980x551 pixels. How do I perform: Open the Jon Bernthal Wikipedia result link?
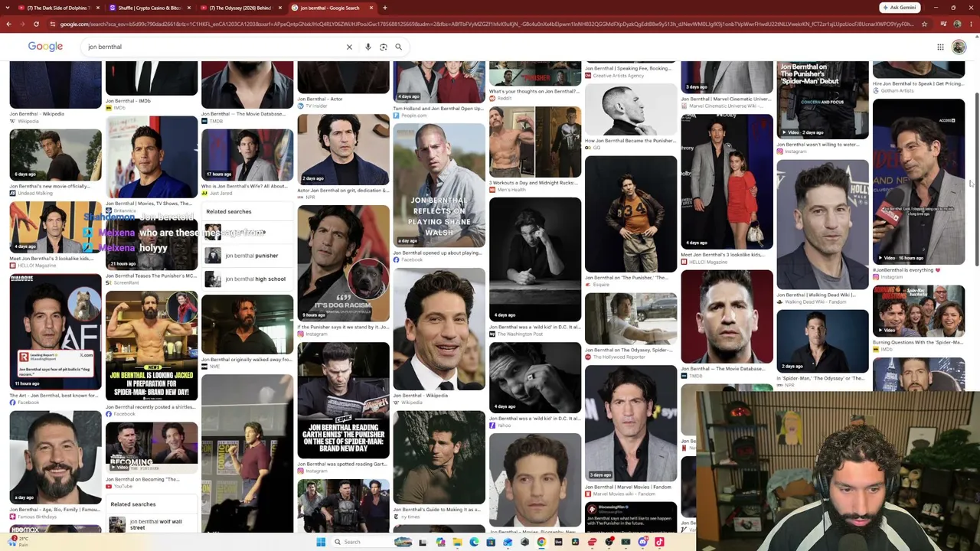[x=37, y=114]
